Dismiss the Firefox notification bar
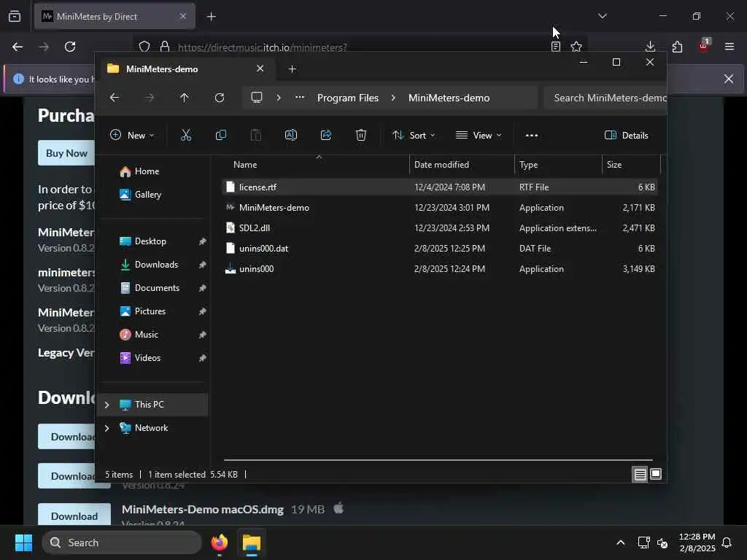Image resolution: width=747 pixels, height=560 pixels. click(729, 79)
